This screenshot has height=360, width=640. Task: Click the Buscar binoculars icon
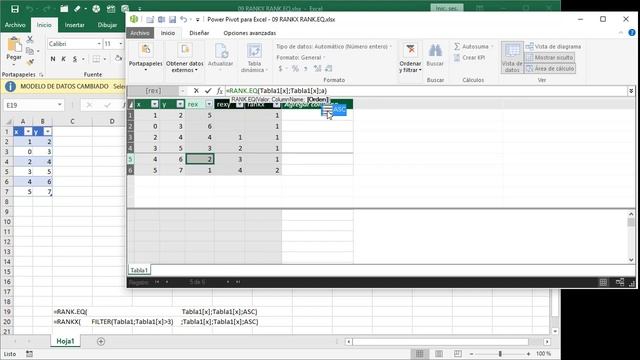pyautogui.click(x=435, y=51)
